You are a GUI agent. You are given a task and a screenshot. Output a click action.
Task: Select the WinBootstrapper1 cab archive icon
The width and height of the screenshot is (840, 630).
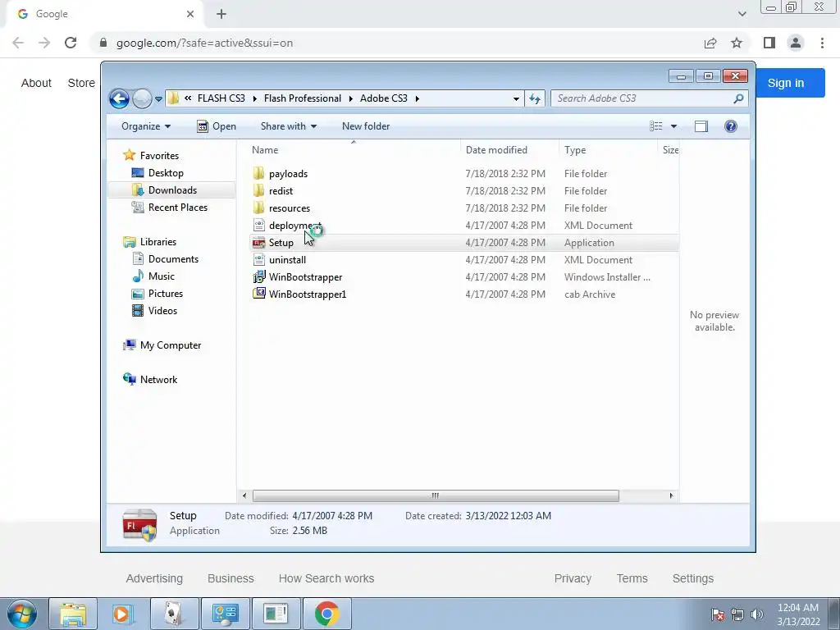[258, 294]
